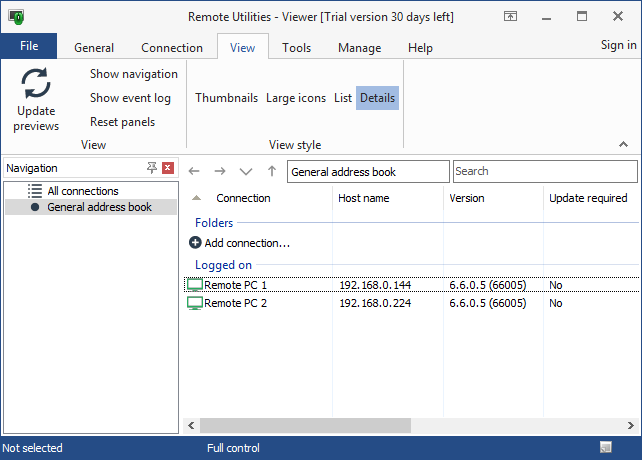
Task: Open the Help tab
Action: click(420, 48)
